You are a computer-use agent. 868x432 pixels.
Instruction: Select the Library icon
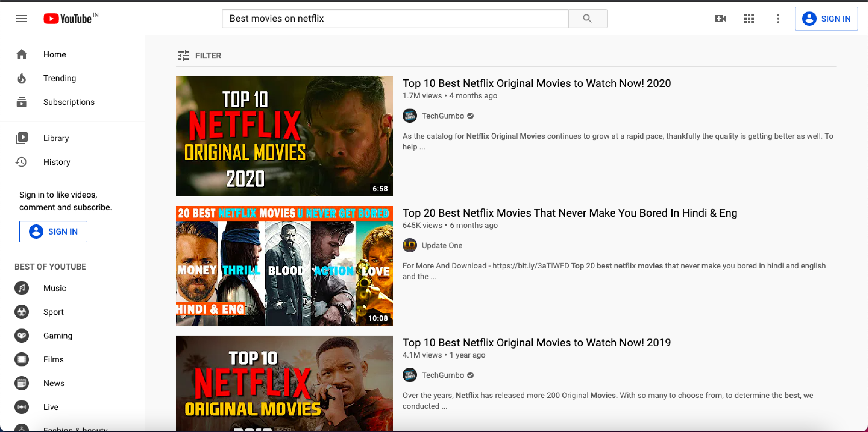[21, 138]
